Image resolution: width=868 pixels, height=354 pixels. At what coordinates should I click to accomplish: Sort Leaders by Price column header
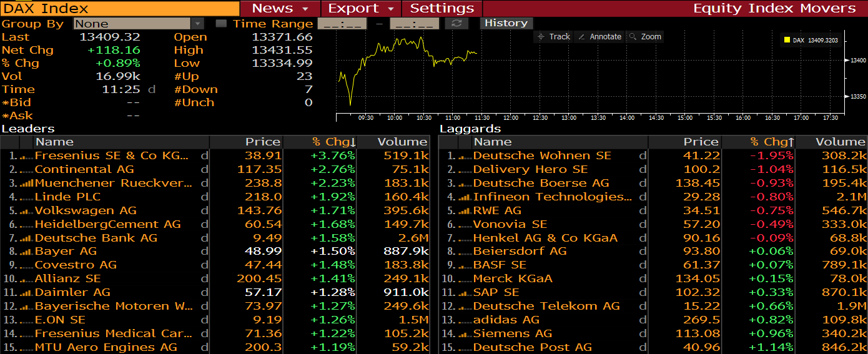coord(247,142)
